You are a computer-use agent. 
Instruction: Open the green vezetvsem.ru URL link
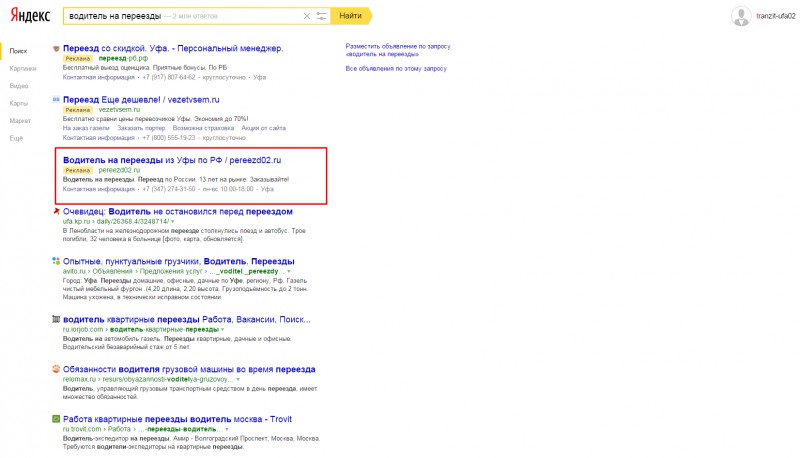tap(119, 109)
